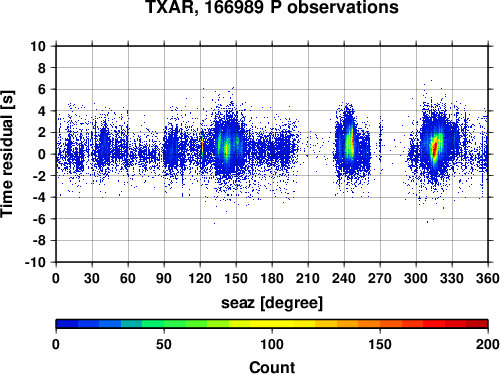This screenshot has height=374, width=500.
Task: Click the orange colorbar segment at 150
Action: pos(380,324)
